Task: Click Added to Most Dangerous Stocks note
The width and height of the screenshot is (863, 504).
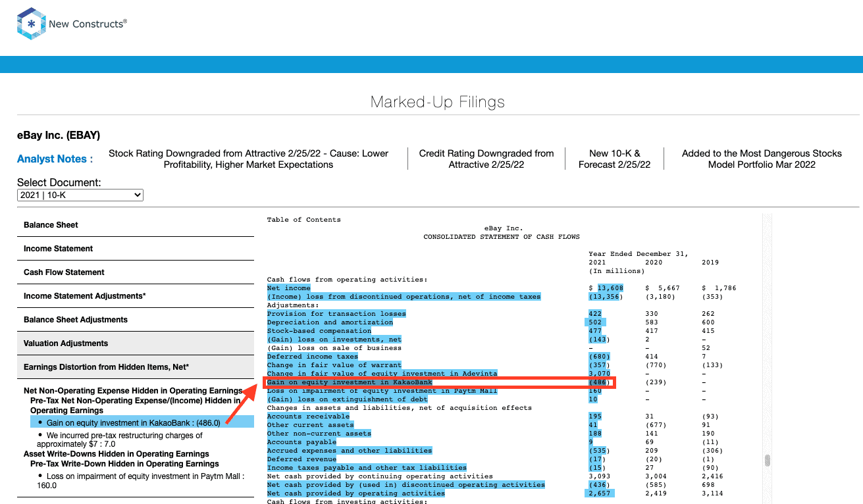Action: [x=762, y=159]
